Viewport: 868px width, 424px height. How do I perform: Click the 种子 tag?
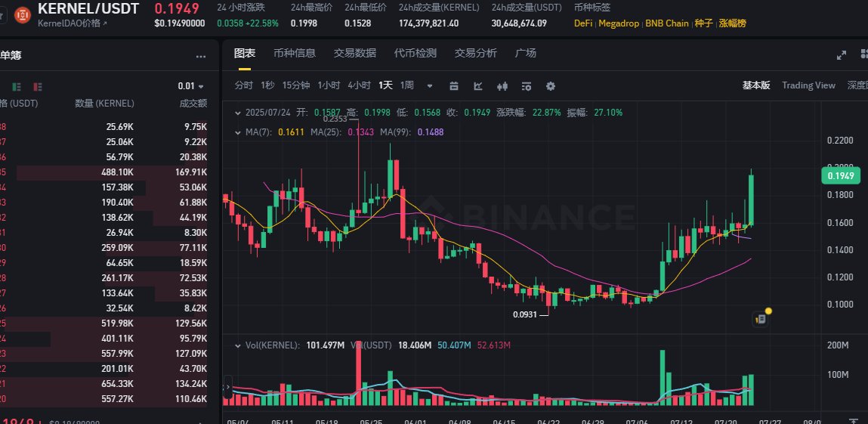(703, 23)
